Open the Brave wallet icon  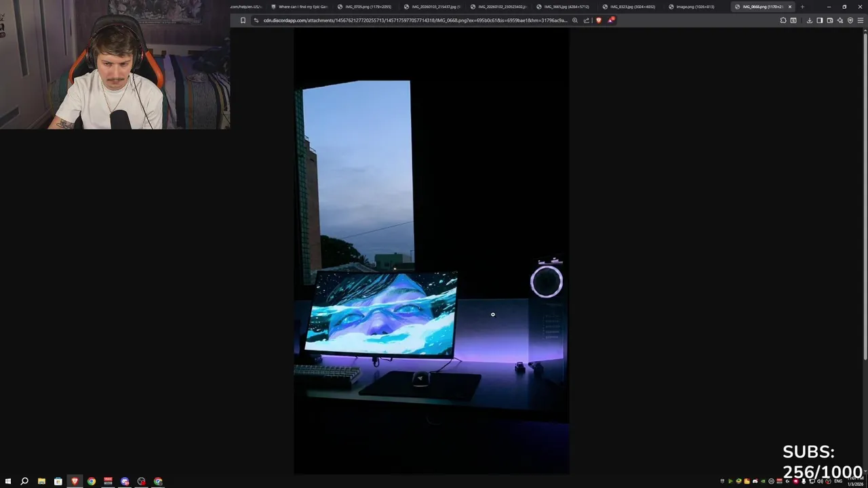(830, 20)
